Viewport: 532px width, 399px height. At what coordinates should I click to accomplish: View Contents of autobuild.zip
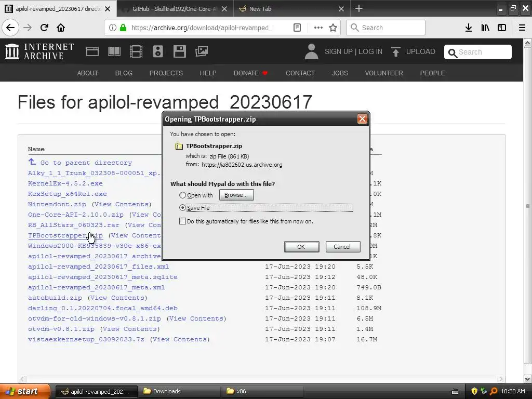coord(117,298)
